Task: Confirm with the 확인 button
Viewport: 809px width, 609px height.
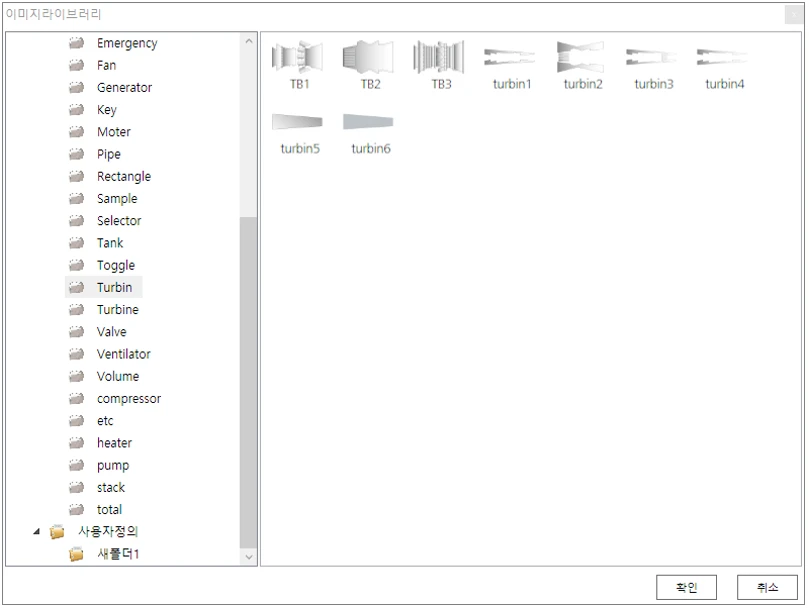Action: [x=686, y=587]
